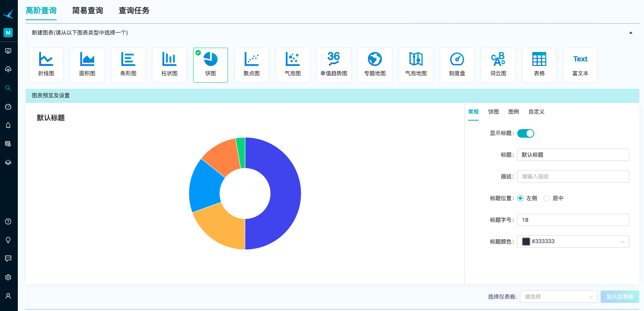Click the 描述 input field
The width and height of the screenshot is (644, 311).
click(573, 176)
